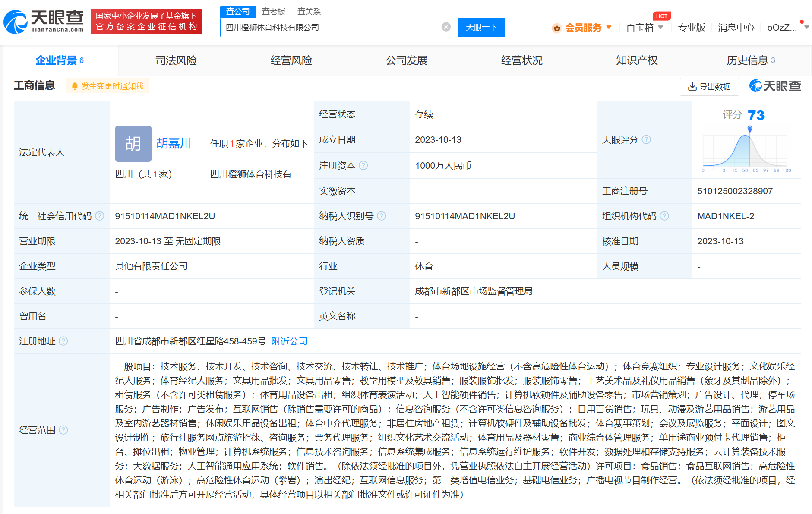Click the 胡 avatar thumbnail
The width and height of the screenshot is (812, 514).
point(133,144)
